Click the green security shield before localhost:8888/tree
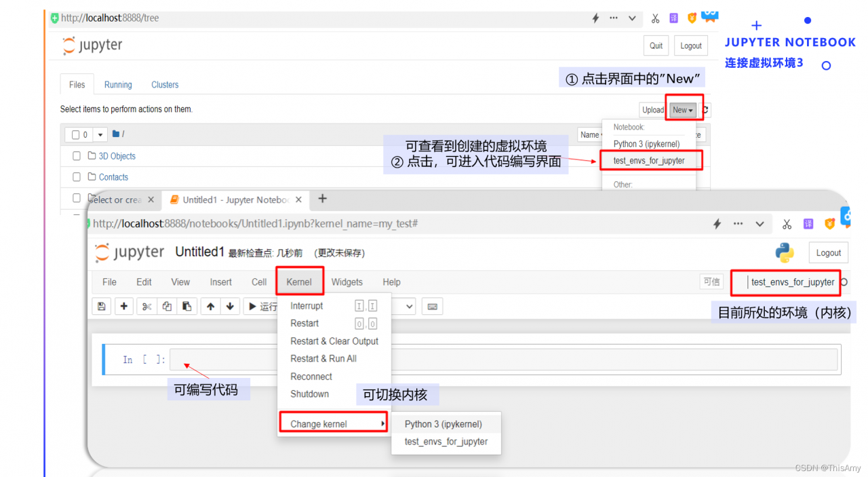The width and height of the screenshot is (868, 477). coord(55,18)
